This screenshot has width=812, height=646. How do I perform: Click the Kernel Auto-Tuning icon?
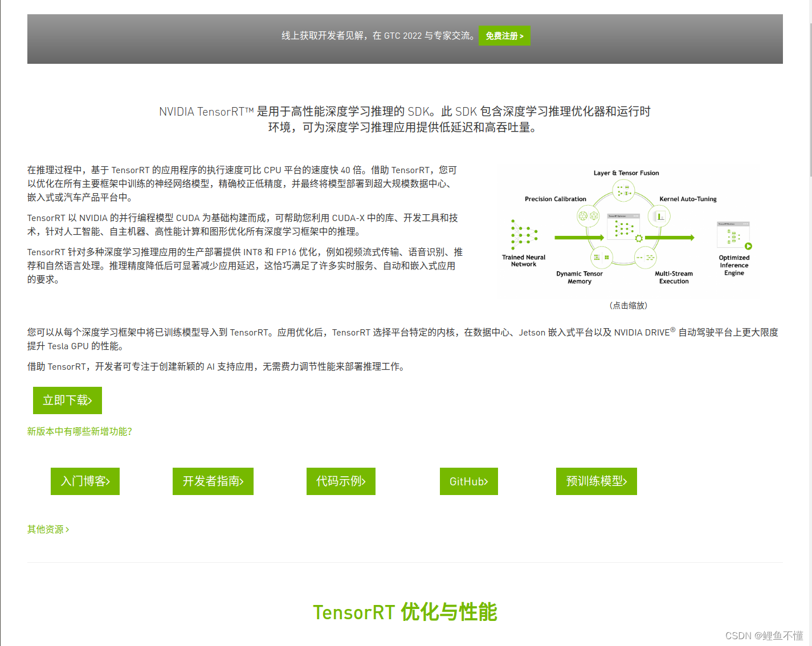coord(659,217)
